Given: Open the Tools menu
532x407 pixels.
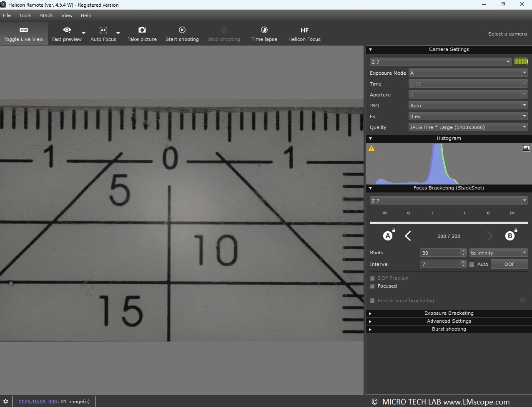Looking at the screenshot, I should [25, 15].
